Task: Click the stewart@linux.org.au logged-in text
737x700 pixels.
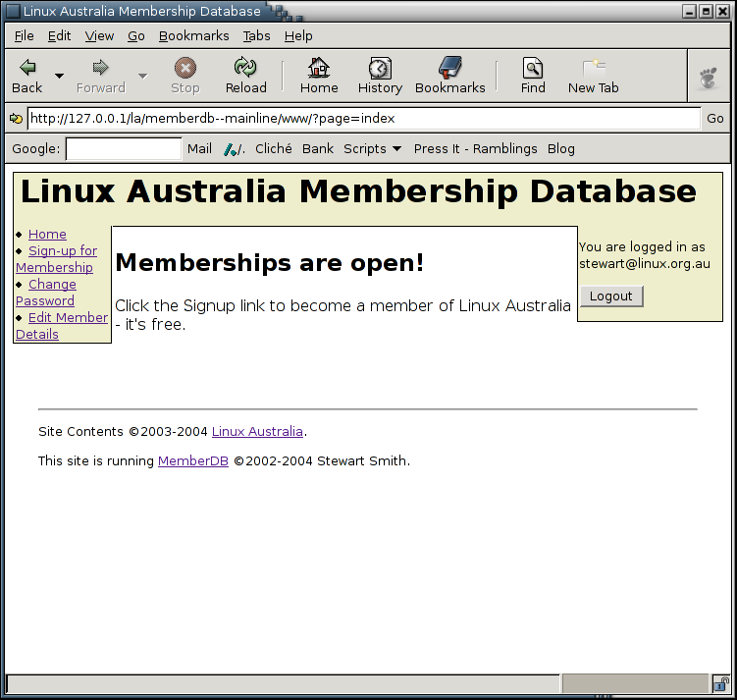Action: [x=645, y=264]
